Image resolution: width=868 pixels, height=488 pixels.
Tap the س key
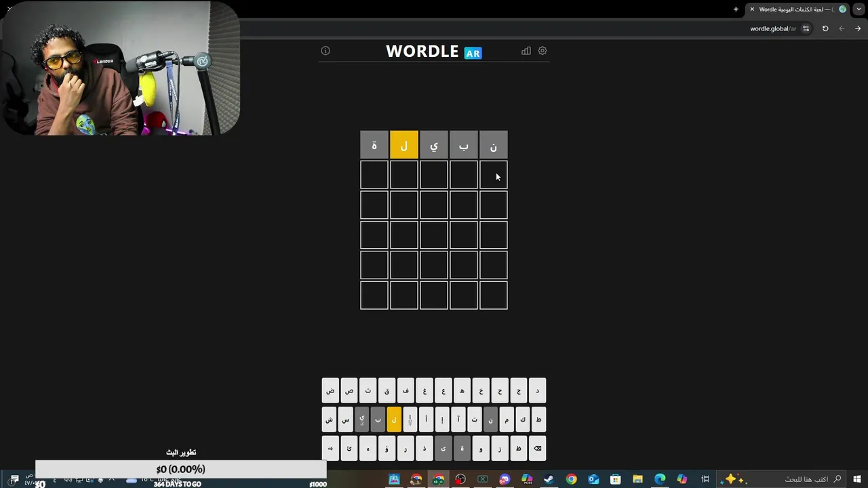click(345, 420)
